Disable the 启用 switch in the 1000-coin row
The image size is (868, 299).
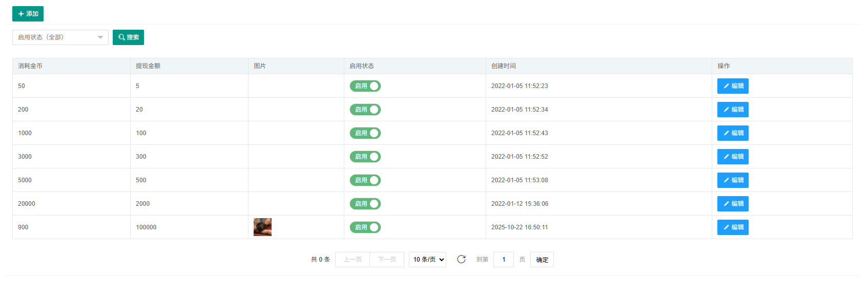point(365,133)
